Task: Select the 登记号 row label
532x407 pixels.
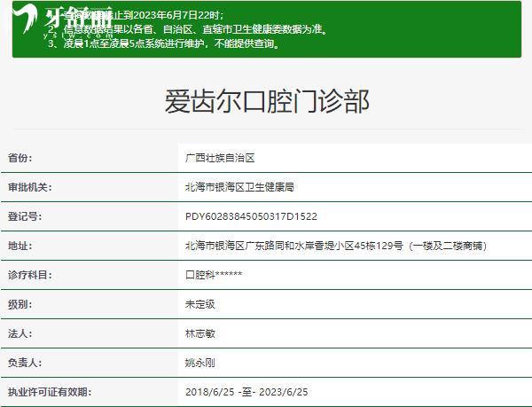Action: tap(26, 216)
